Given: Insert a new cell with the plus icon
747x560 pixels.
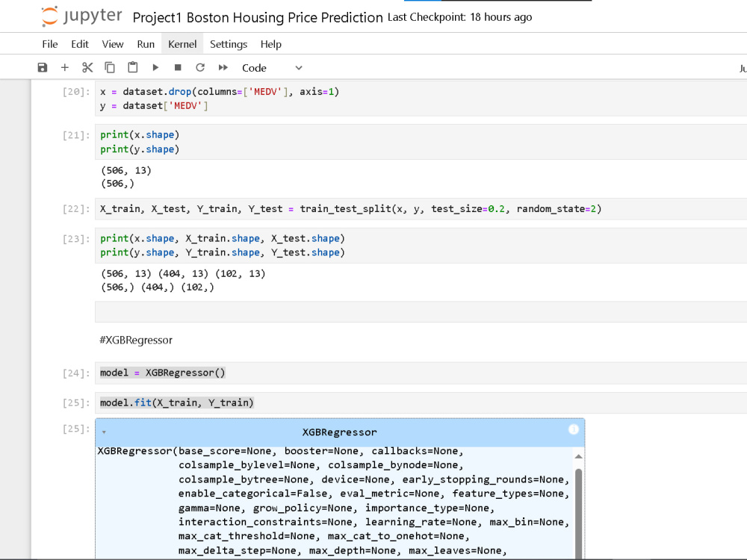Looking at the screenshot, I should point(65,68).
